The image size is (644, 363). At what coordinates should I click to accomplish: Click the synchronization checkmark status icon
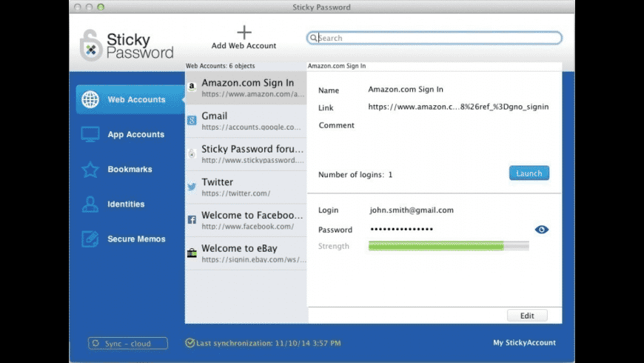click(189, 343)
